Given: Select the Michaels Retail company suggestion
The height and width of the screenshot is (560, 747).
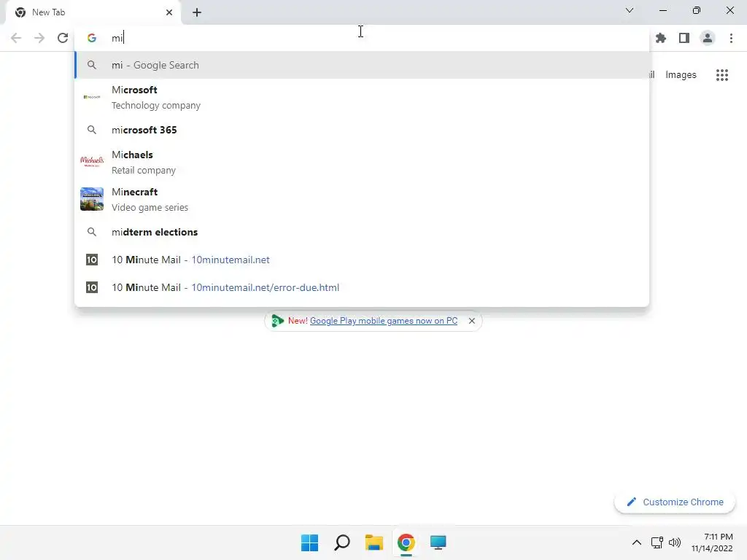Looking at the screenshot, I should 362,163.
